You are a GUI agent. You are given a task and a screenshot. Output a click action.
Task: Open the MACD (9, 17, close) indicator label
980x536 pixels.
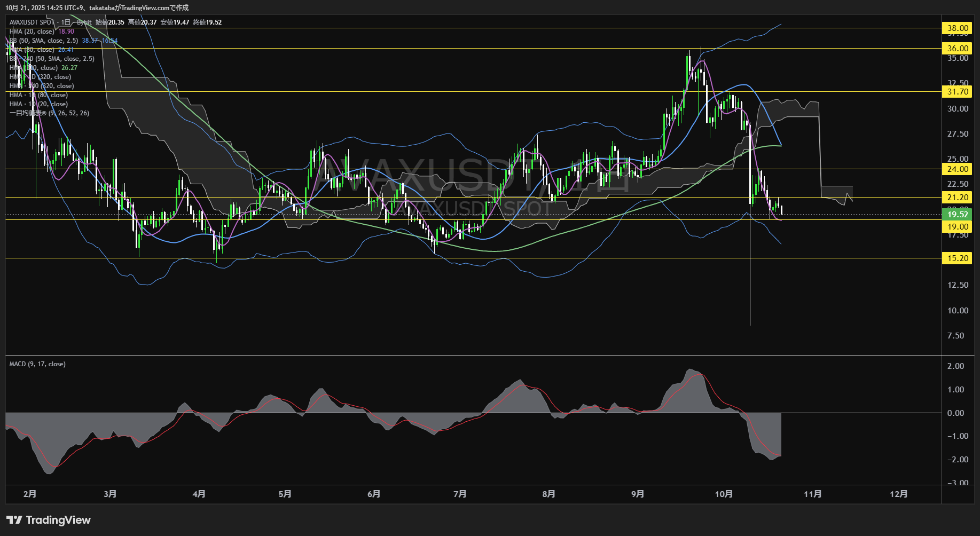37,364
